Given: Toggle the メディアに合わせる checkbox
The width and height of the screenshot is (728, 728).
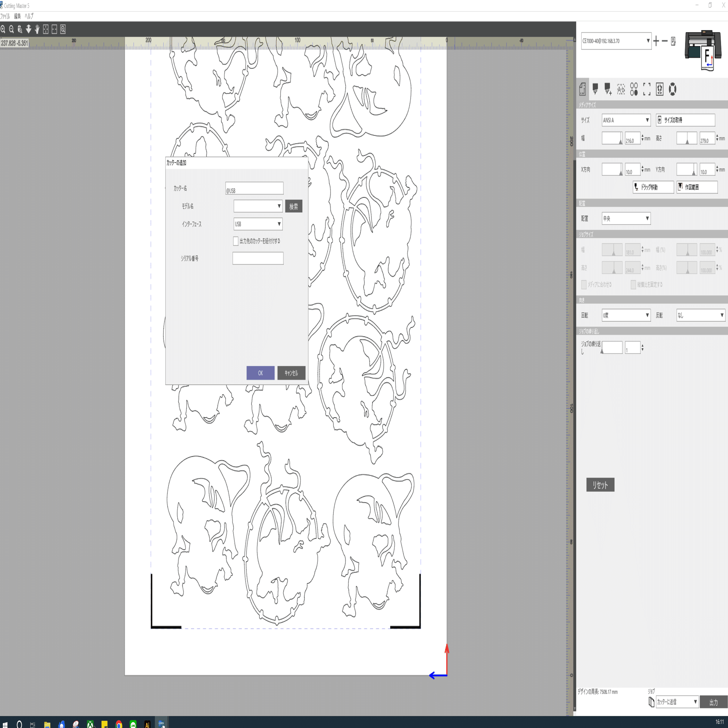Looking at the screenshot, I should [584, 285].
